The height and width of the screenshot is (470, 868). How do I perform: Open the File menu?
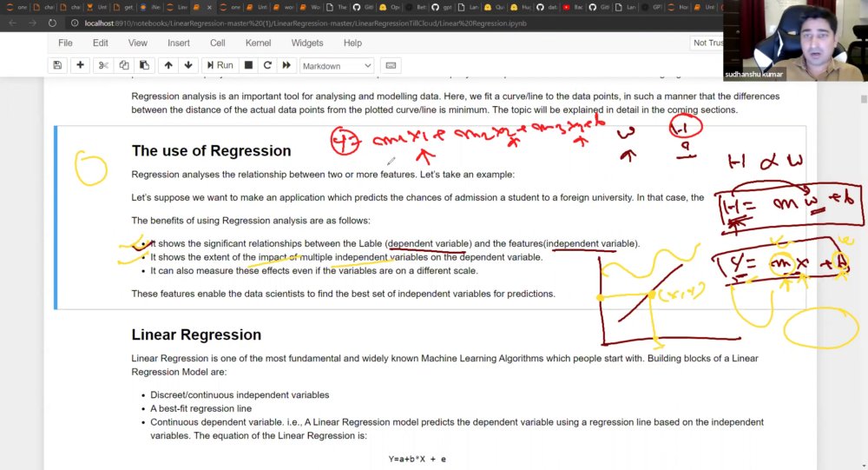tap(65, 43)
